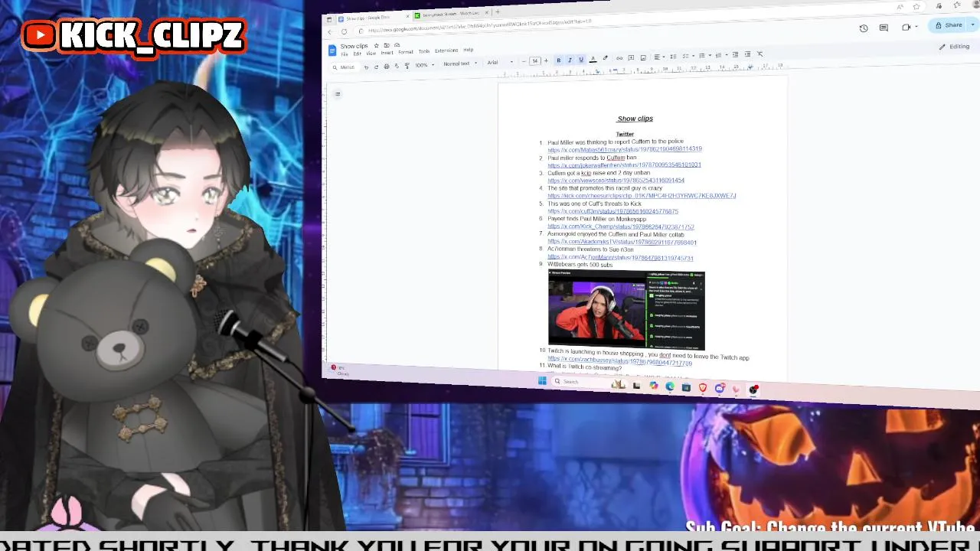Toggle Underline formatting
This screenshot has height=551, width=980.
pyautogui.click(x=581, y=60)
